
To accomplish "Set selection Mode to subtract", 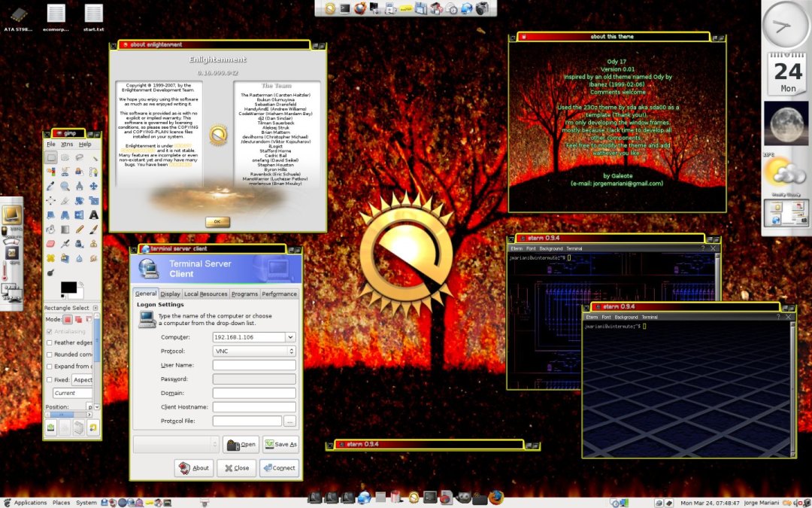I will point(89,319).
